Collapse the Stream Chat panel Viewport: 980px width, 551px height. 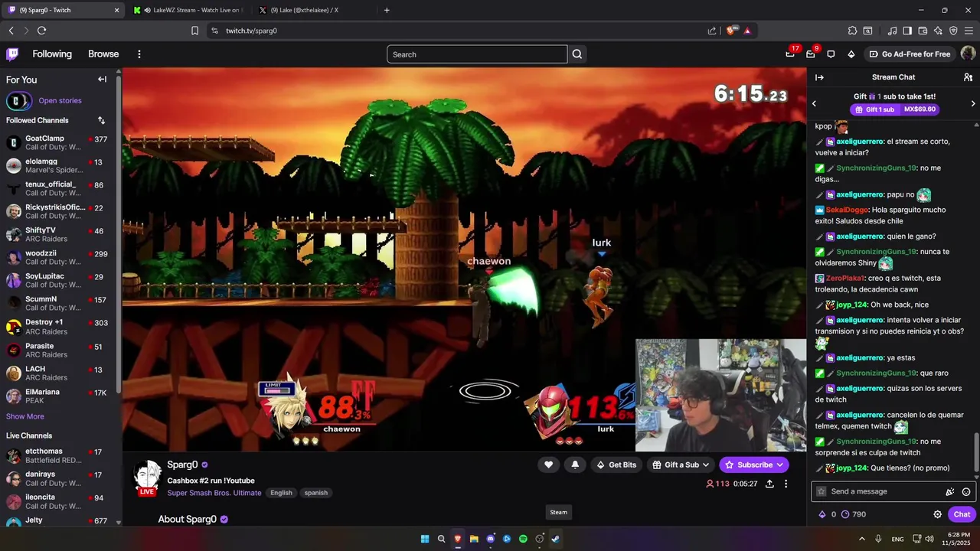[x=819, y=77]
